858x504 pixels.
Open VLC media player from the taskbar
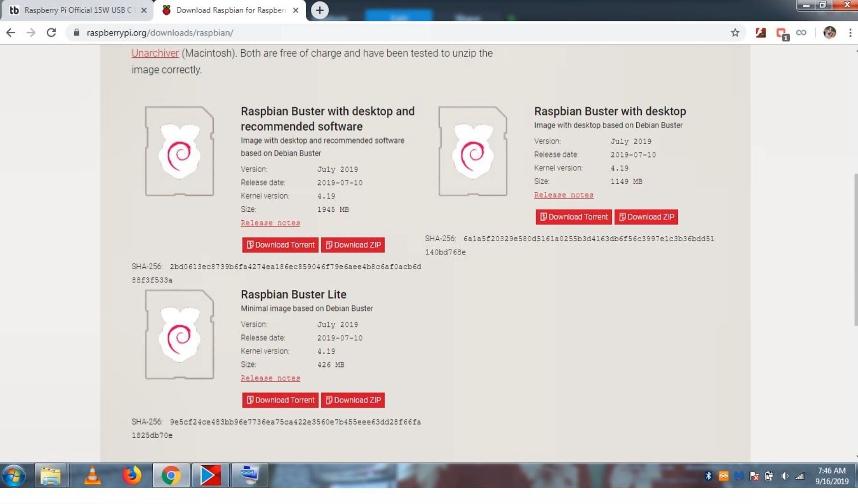point(92,475)
